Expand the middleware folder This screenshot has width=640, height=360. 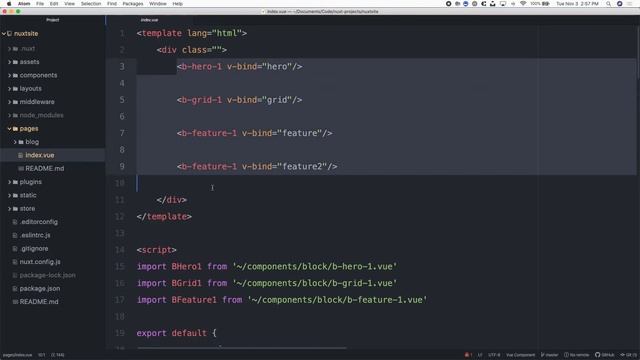[x=9, y=102]
